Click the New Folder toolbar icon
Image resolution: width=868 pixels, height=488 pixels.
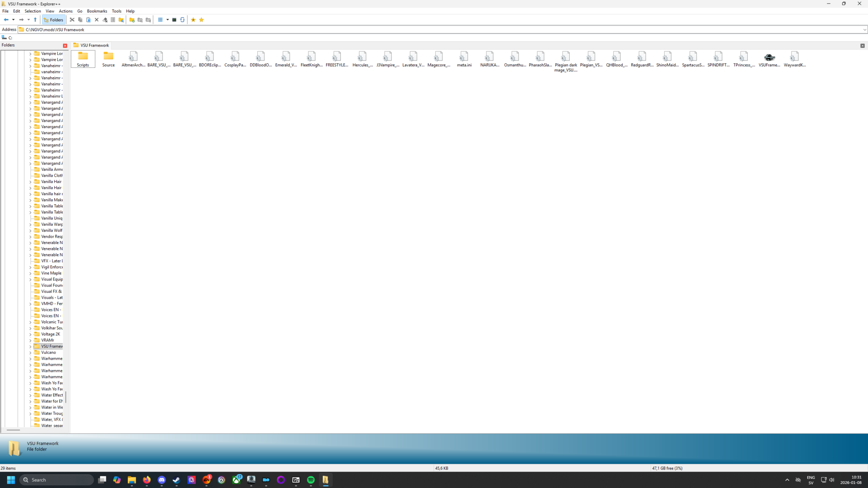tap(132, 20)
